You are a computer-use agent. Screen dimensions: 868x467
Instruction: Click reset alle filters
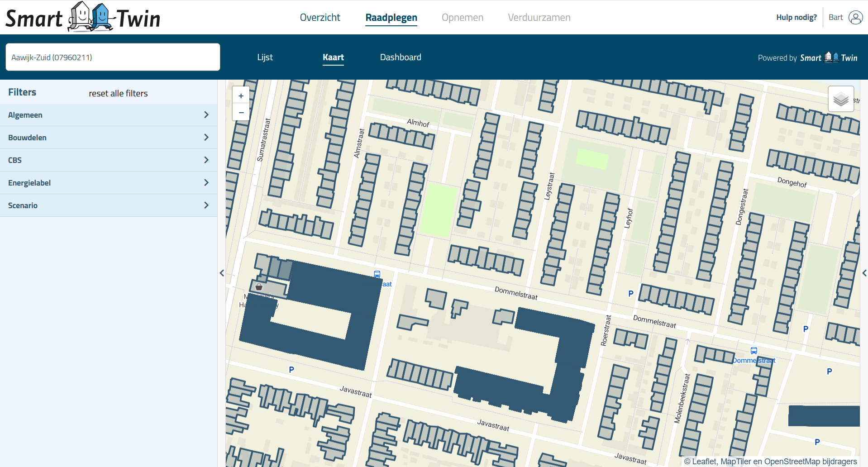point(118,94)
